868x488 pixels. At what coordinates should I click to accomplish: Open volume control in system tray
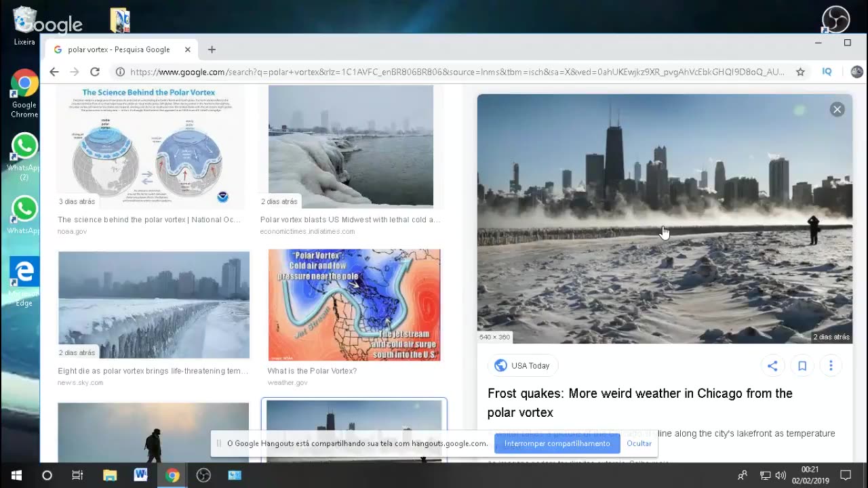tap(781, 475)
